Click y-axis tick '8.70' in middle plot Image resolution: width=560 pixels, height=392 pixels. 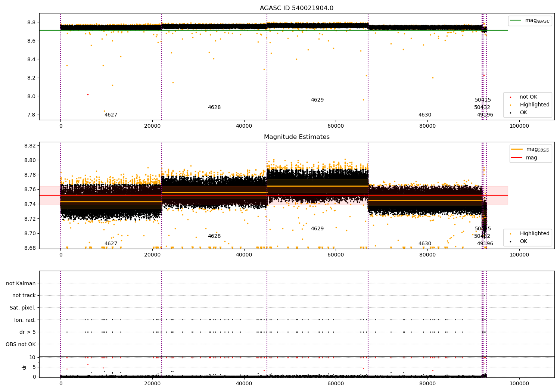(30, 233)
